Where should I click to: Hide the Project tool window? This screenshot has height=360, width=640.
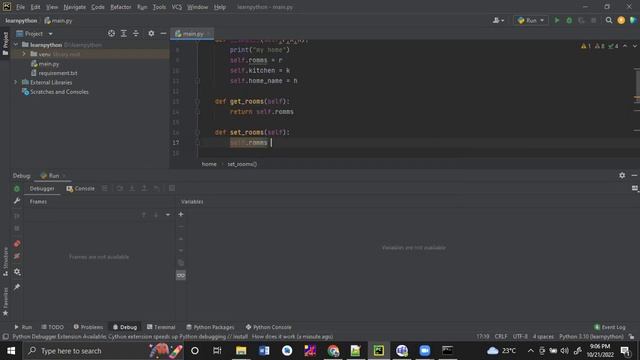[x=163, y=33]
